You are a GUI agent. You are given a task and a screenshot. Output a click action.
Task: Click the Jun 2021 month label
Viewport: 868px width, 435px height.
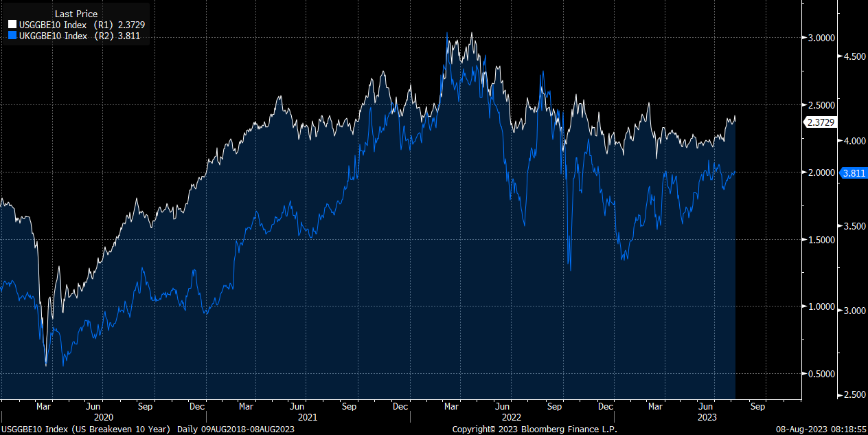(298, 406)
